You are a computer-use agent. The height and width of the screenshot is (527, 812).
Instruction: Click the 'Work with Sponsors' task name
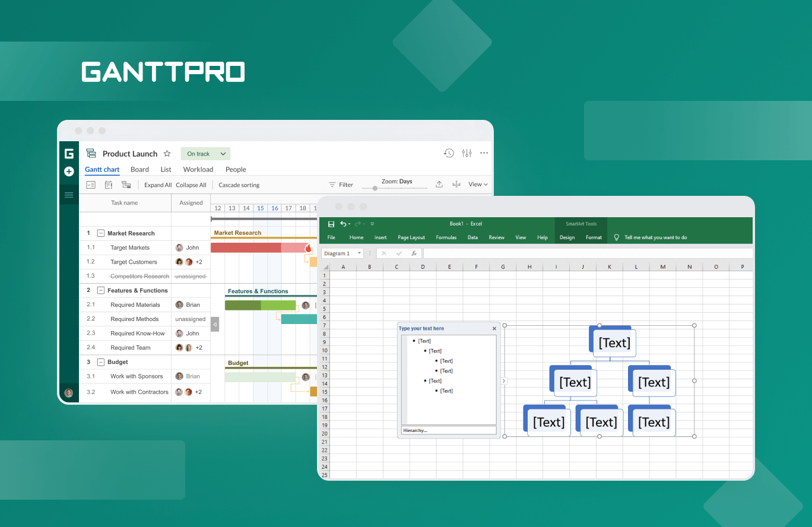tap(137, 376)
